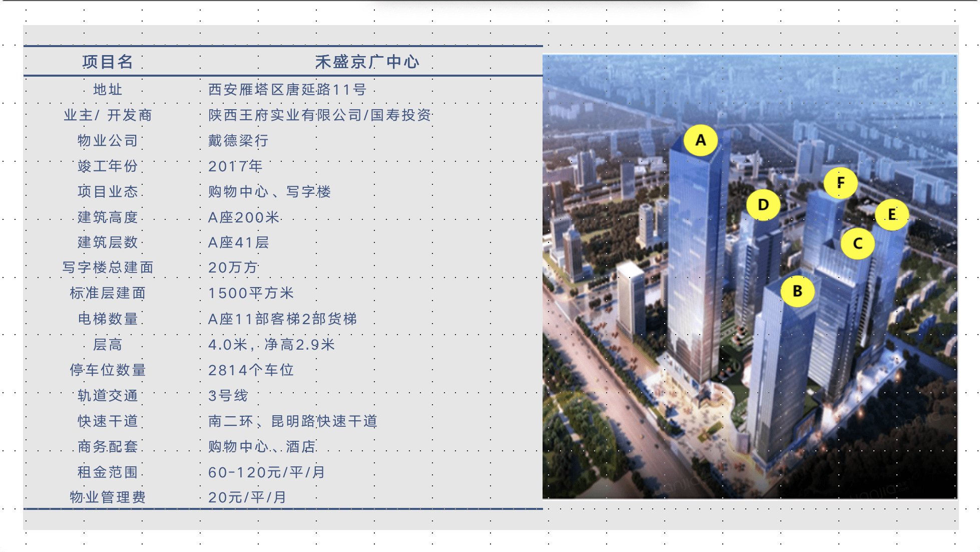The width and height of the screenshot is (980, 552).
Task: Click the yellow D tower label
Action: pos(763,204)
